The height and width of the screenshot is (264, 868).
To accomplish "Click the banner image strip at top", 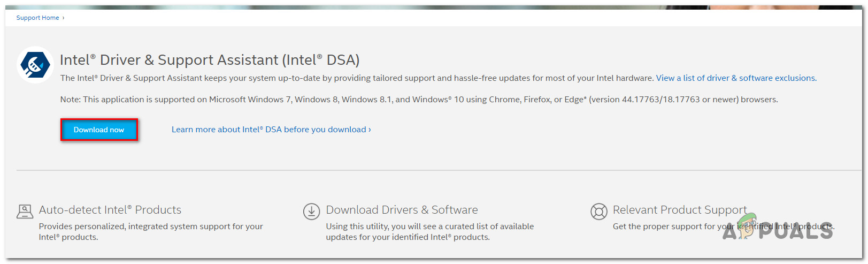I will [x=428, y=7].
